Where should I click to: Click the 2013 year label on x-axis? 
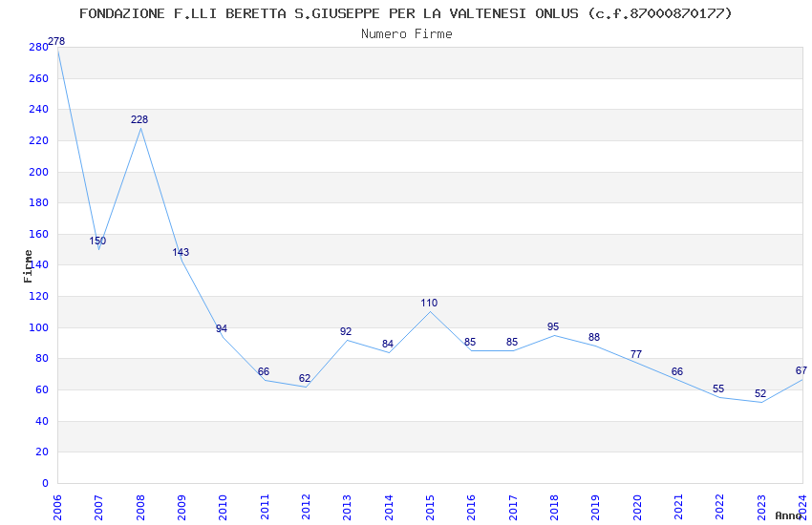pyautogui.click(x=347, y=507)
